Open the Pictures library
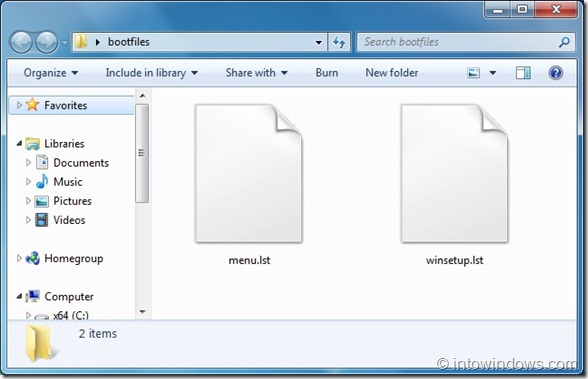The height and width of the screenshot is (379, 588). 72,201
